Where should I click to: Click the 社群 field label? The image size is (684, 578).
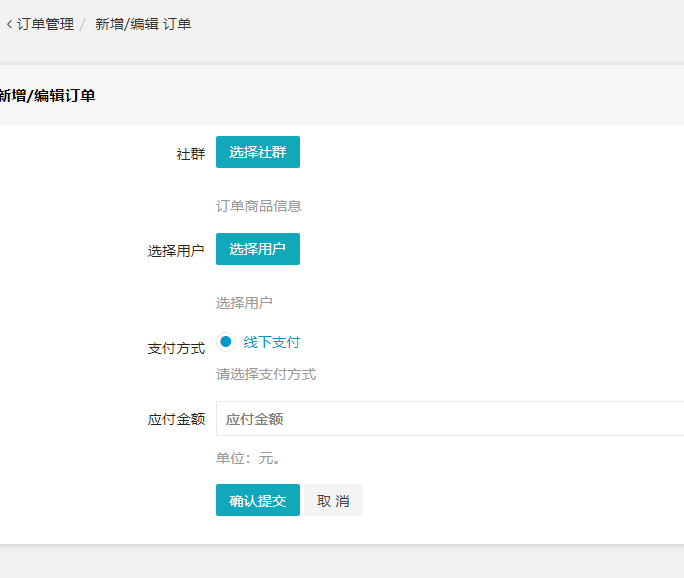190,154
